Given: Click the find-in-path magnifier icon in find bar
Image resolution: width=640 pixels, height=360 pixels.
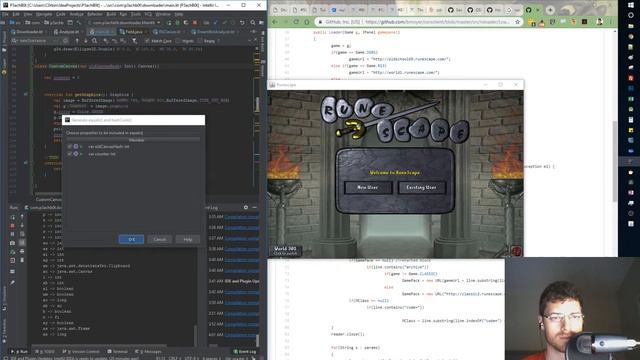Looking at the screenshot, I should click(x=95, y=41).
